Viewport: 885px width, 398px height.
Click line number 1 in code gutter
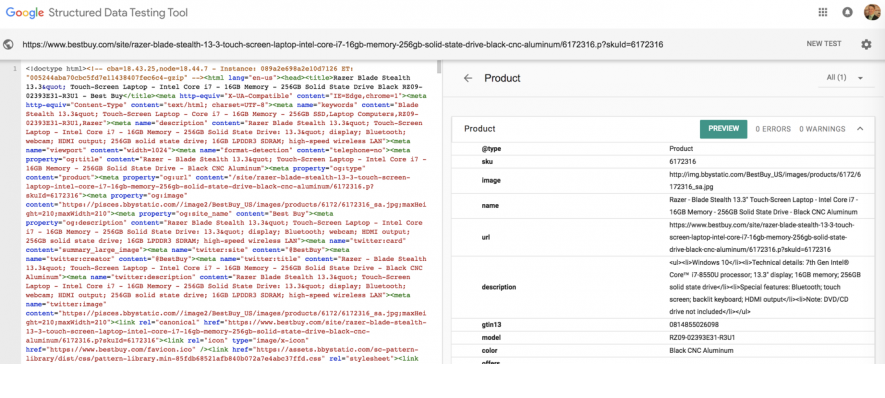(x=15, y=69)
